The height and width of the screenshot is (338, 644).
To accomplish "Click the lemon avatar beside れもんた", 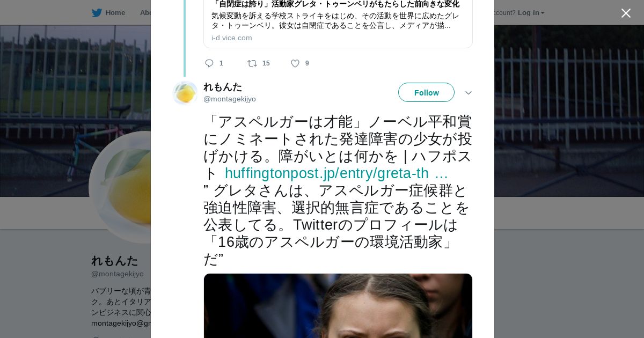I will click(x=185, y=93).
